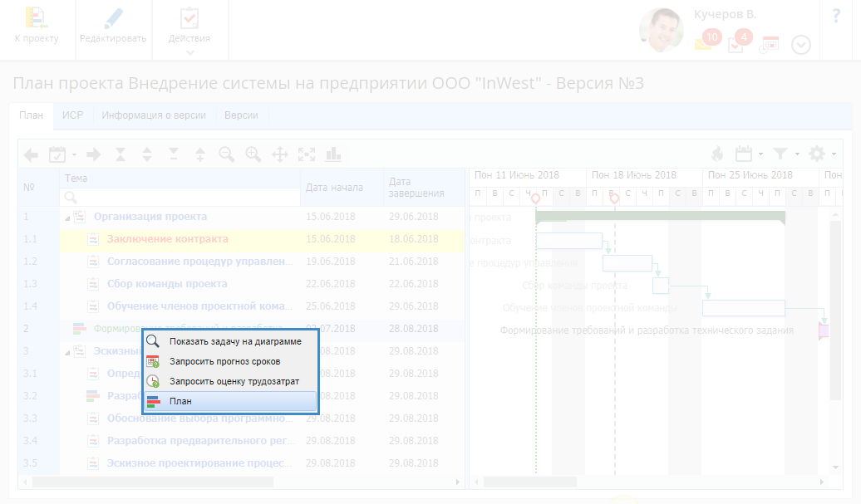
Task: Click the zoom out magnifier icon
Action: [x=226, y=154]
